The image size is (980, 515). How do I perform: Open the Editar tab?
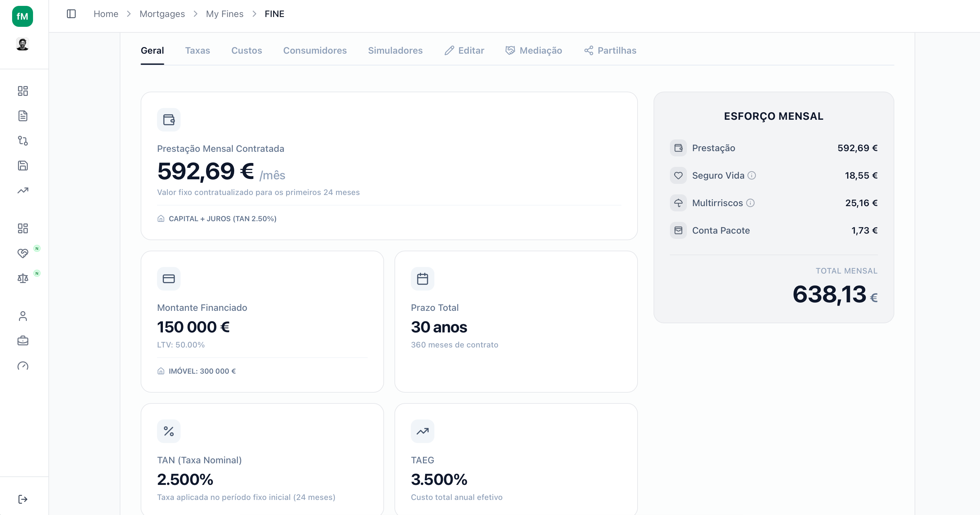pyautogui.click(x=464, y=51)
